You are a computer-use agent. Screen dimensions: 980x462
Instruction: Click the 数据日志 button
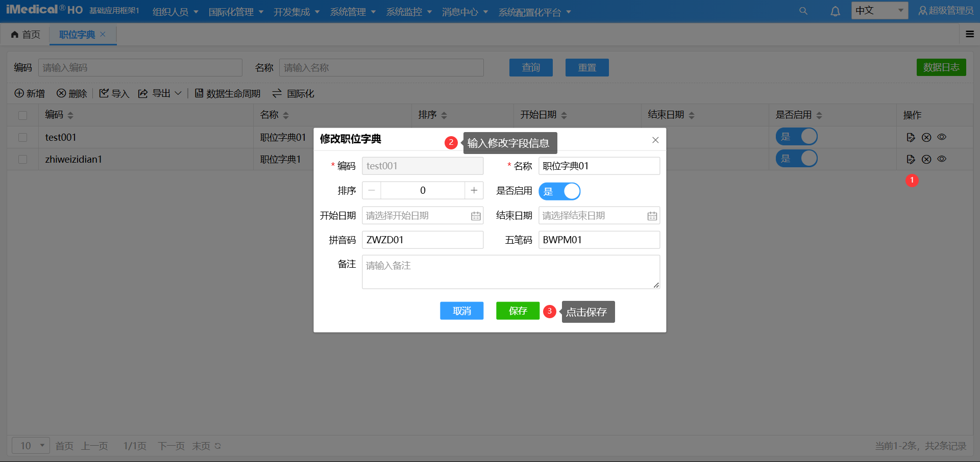(x=941, y=67)
